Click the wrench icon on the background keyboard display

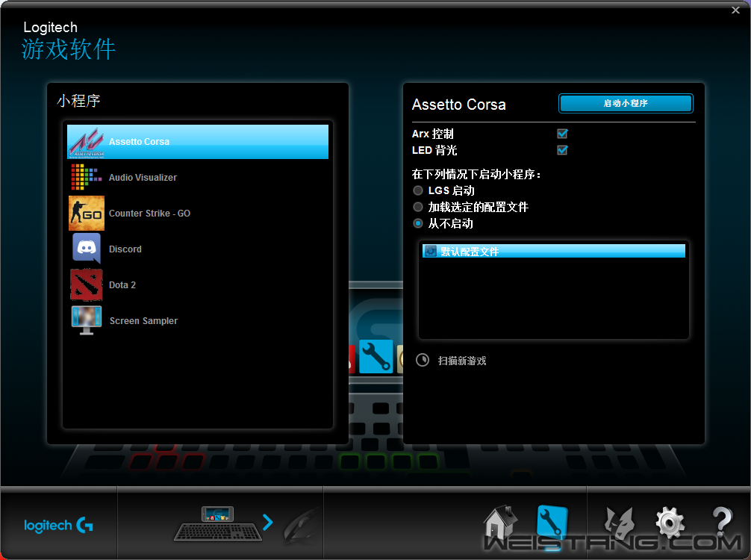click(376, 356)
